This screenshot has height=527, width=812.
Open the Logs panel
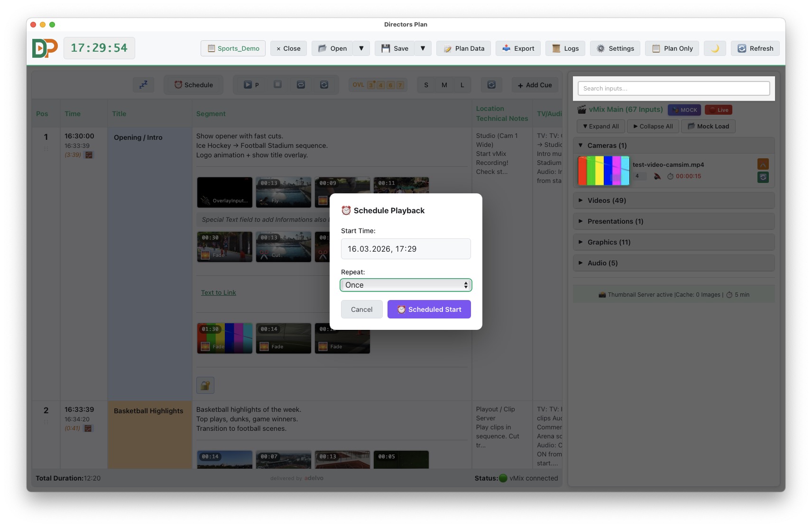tap(565, 48)
